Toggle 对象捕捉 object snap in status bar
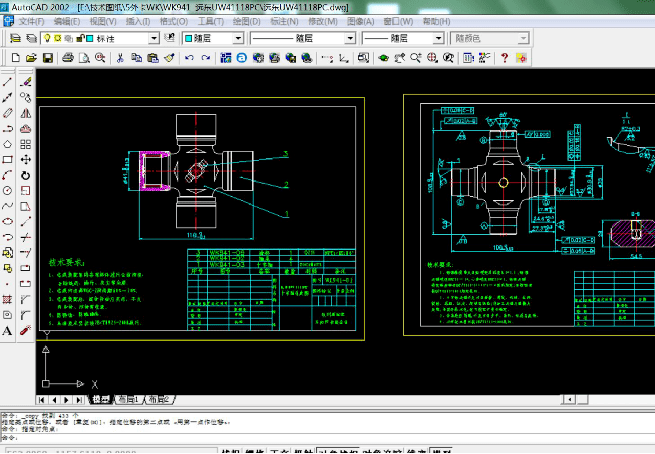This screenshot has width=655, height=454. (x=337, y=452)
